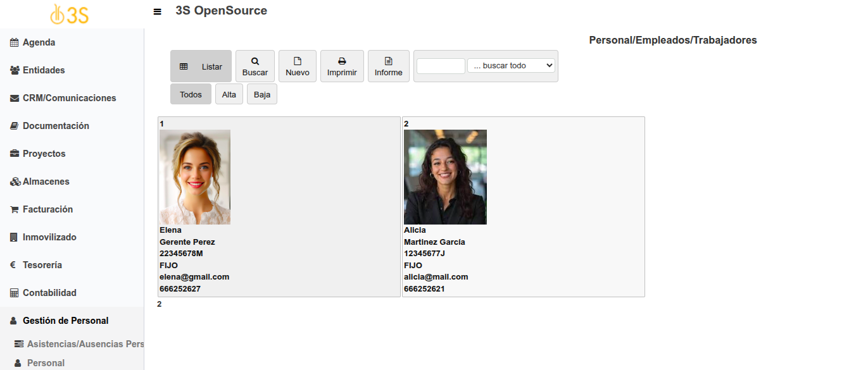This screenshot has width=868, height=370.
Task: Click the search text input field
Action: (441, 66)
